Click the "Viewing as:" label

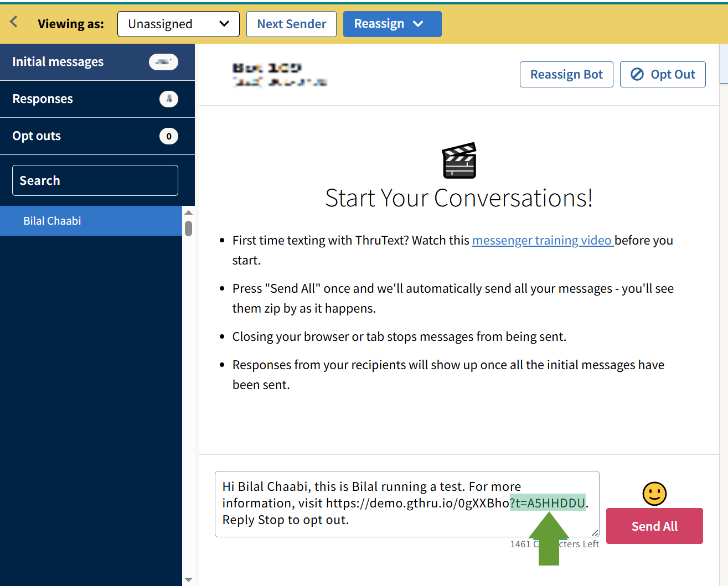click(x=71, y=24)
